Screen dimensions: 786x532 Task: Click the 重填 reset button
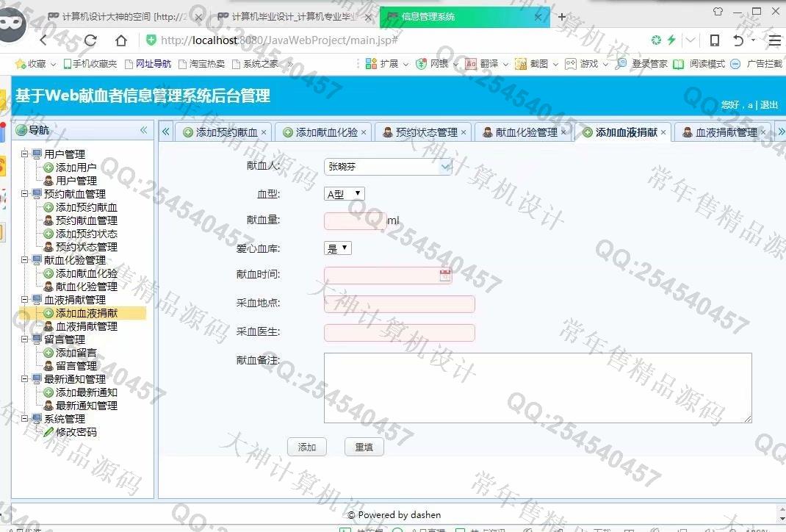[x=364, y=447]
